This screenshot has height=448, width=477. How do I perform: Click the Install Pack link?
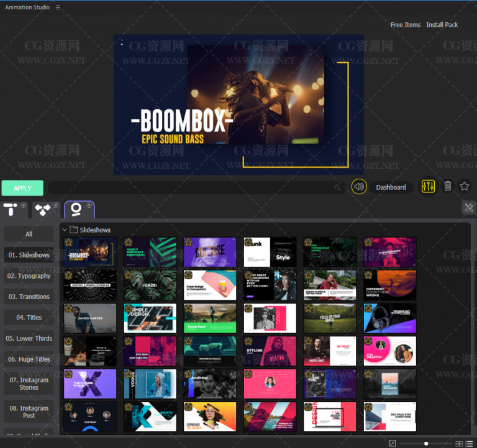click(442, 25)
